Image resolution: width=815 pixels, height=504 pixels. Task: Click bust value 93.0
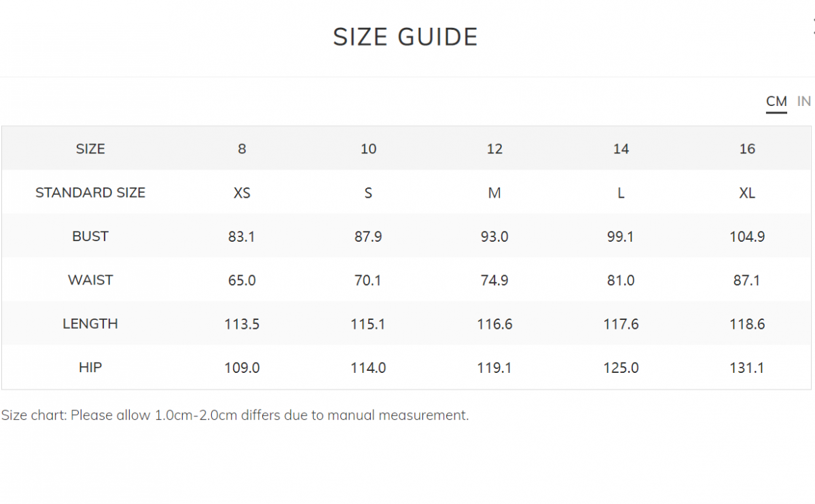[x=494, y=237]
